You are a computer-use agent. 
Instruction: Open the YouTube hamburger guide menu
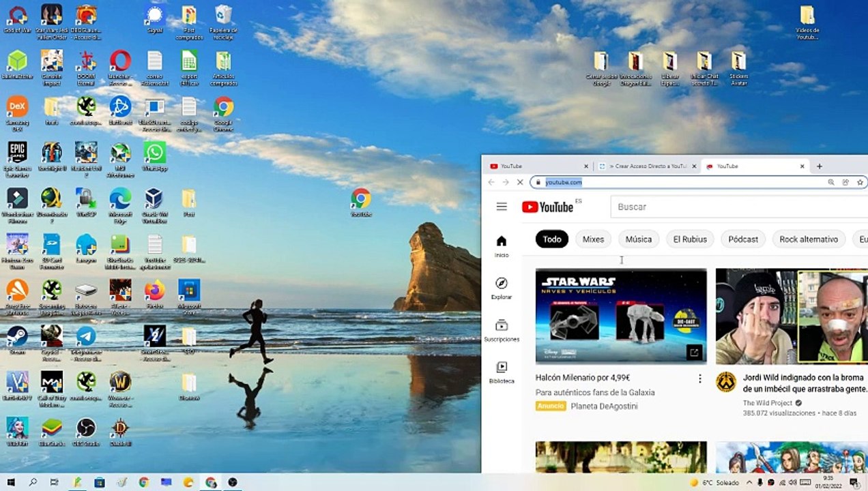[502, 207]
